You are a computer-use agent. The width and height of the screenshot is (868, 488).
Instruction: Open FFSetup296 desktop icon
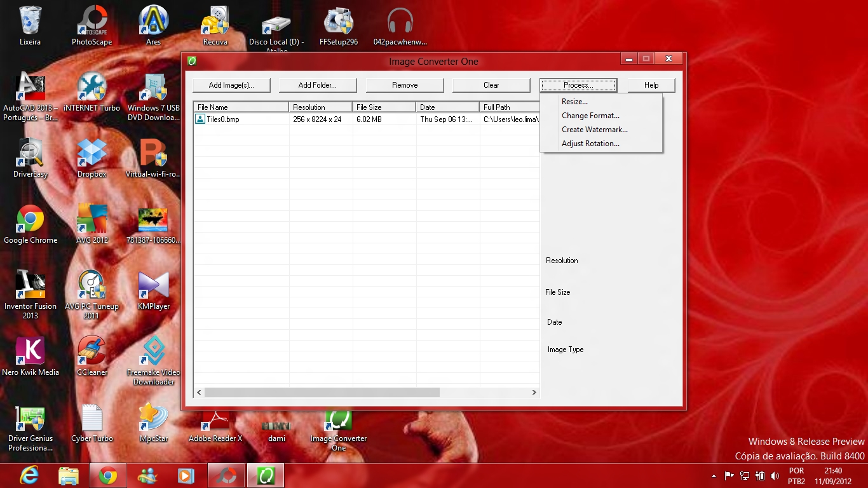339,25
